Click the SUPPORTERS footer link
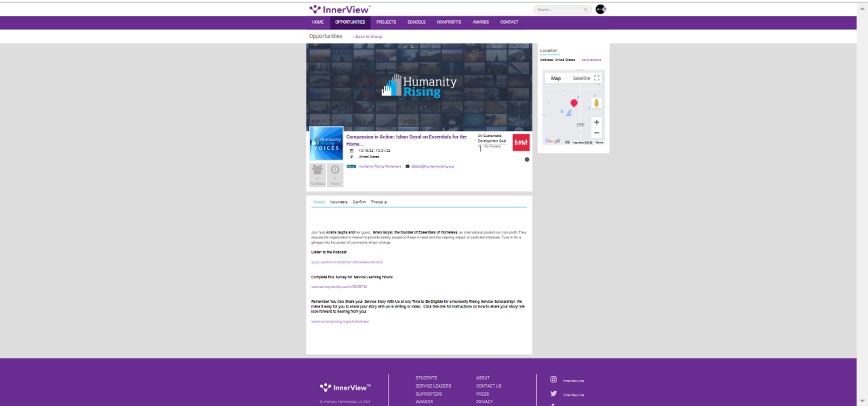868x406 pixels. (429, 394)
